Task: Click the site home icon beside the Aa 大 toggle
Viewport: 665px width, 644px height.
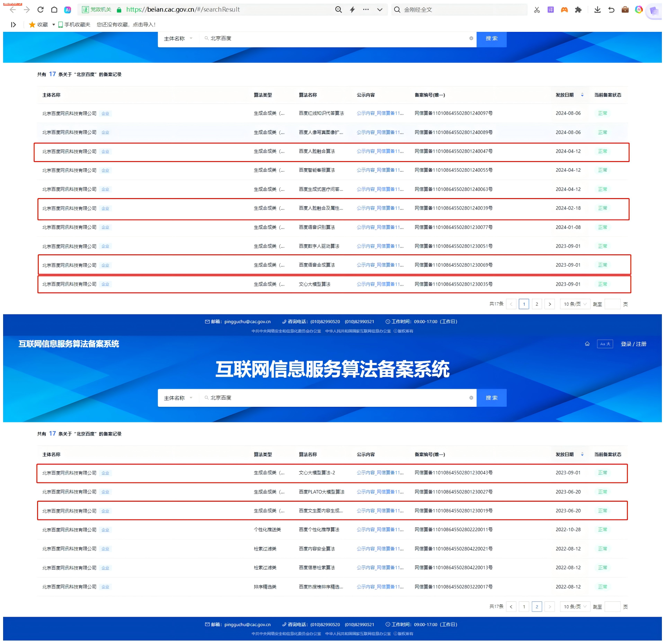Action: click(587, 344)
